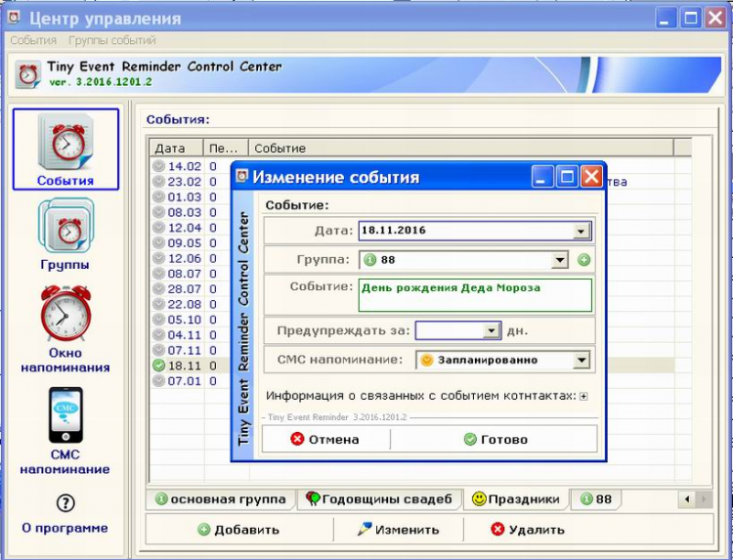This screenshot has height=560, width=733.
Task: Click status icon of the 07.01 row
Action: [x=159, y=381]
